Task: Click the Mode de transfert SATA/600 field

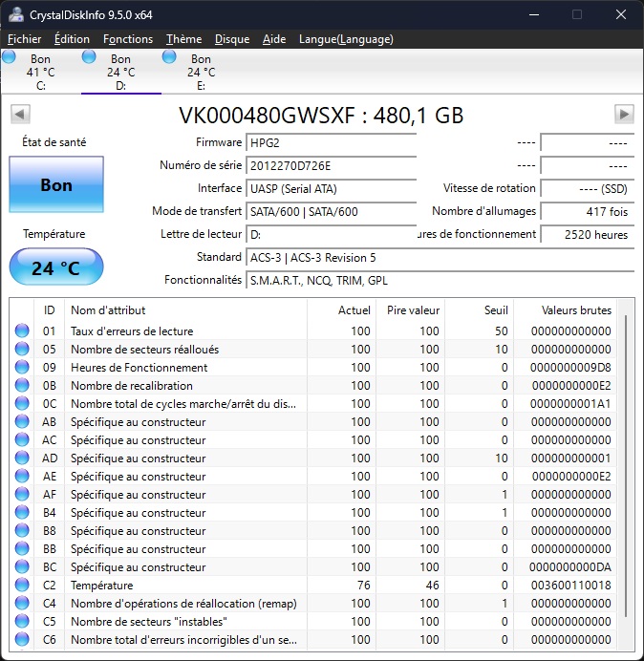Action: click(332, 211)
